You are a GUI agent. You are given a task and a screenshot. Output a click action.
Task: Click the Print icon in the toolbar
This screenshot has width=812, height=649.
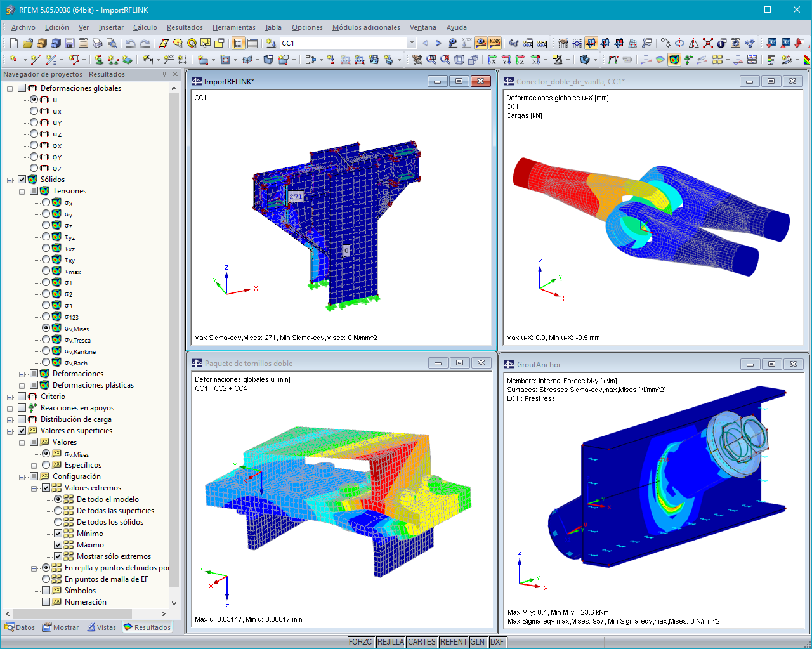point(98,43)
